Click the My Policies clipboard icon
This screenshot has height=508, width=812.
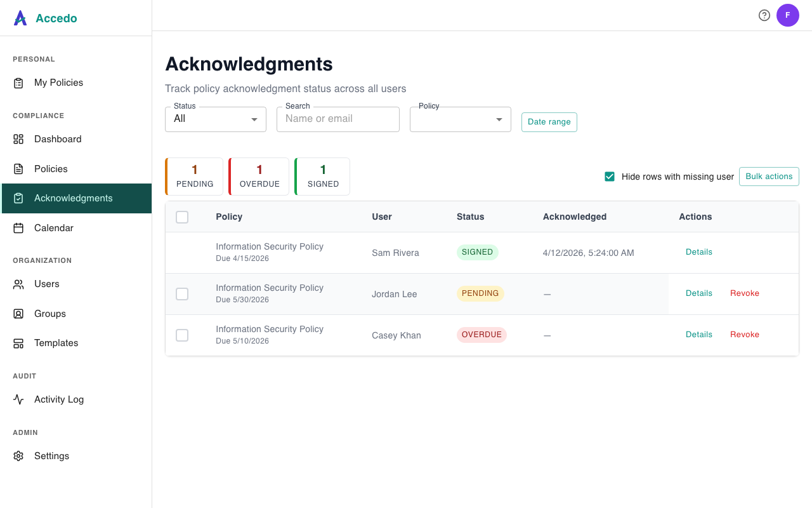(18, 83)
